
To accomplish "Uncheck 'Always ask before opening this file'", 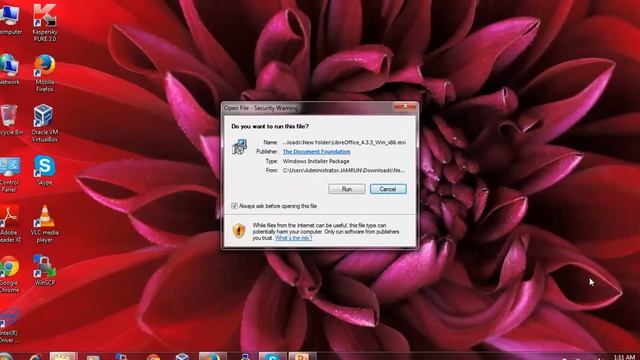I will pos(234,206).
